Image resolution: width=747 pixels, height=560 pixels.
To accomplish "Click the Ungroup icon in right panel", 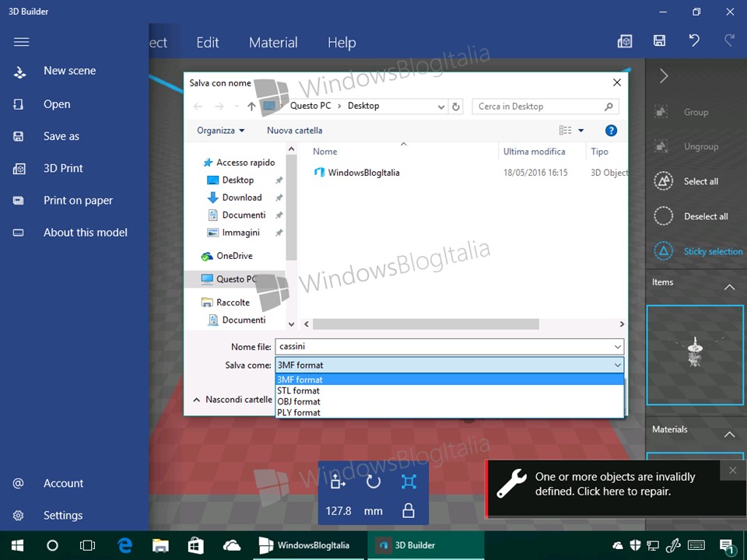I will [x=661, y=146].
